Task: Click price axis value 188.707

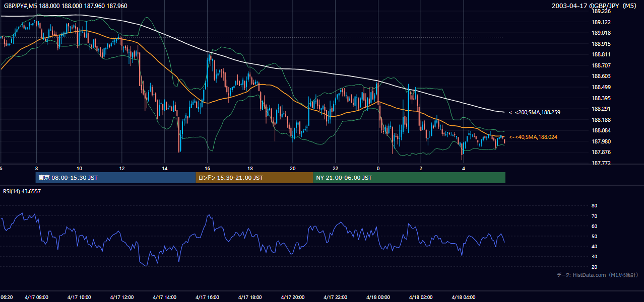Action: click(x=601, y=65)
